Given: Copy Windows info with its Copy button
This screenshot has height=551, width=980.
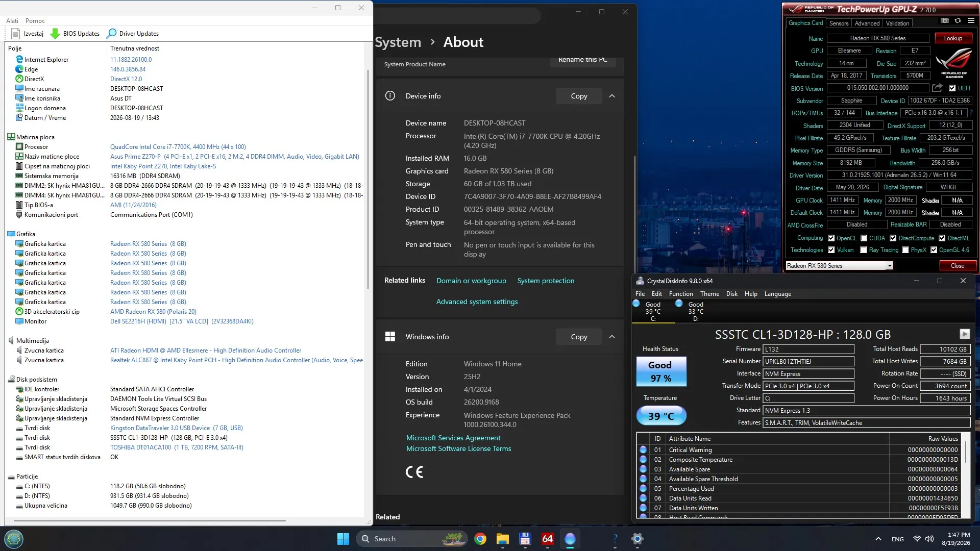Looking at the screenshot, I should pos(579,337).
